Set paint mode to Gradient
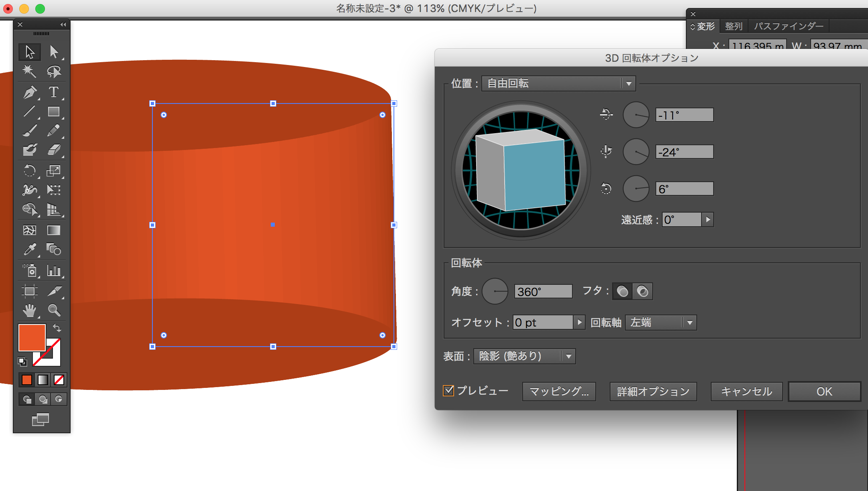 pyautogui.click(x=43, y=379)
